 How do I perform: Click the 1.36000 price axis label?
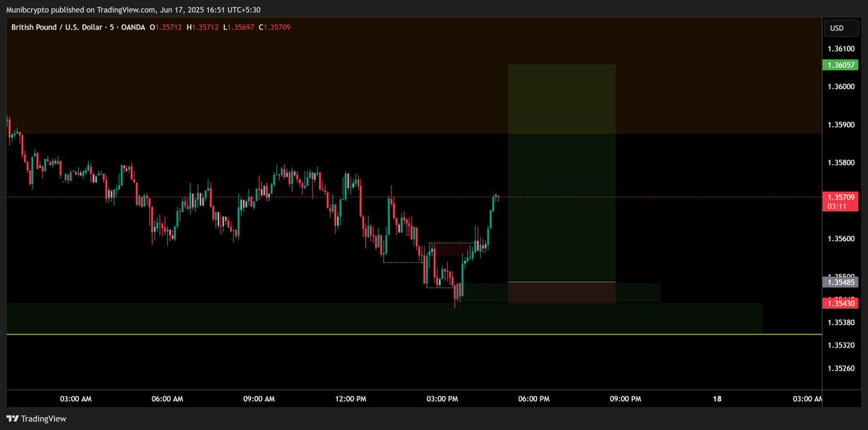coord(840,87)
